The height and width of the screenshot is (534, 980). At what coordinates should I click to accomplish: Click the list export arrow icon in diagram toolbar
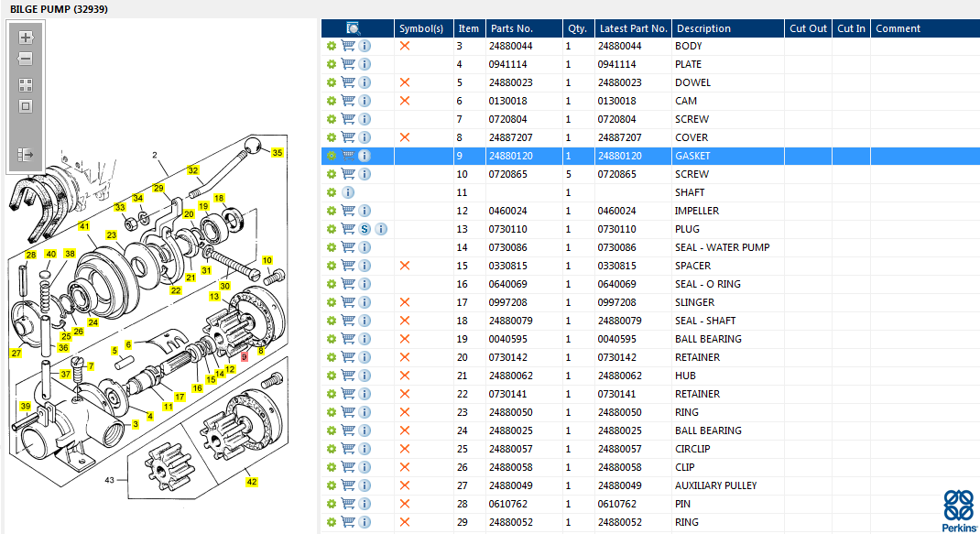(26, 155)
